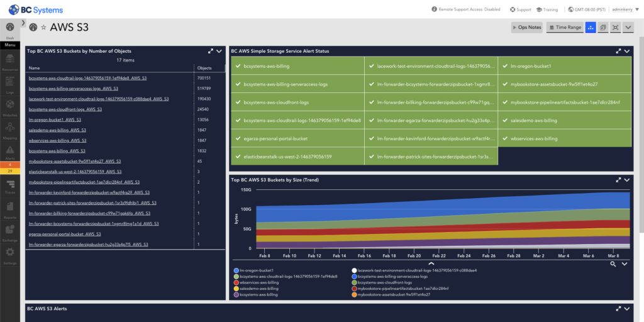
Task: Click the blue dots layout button
Action: click(591, 28)
